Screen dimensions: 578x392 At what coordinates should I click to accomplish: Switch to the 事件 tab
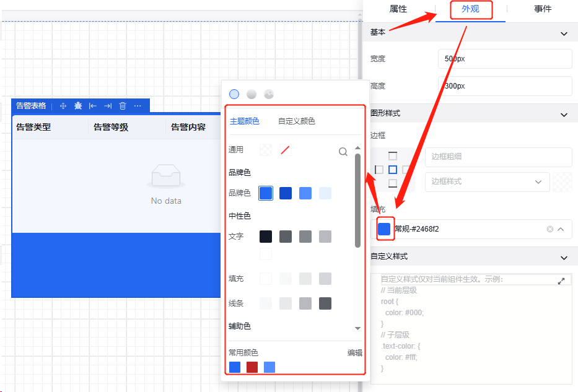click(543, 9)
